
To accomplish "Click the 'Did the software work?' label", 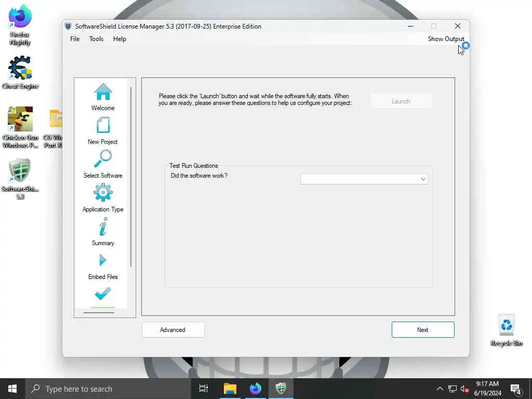I will [199, 176].
